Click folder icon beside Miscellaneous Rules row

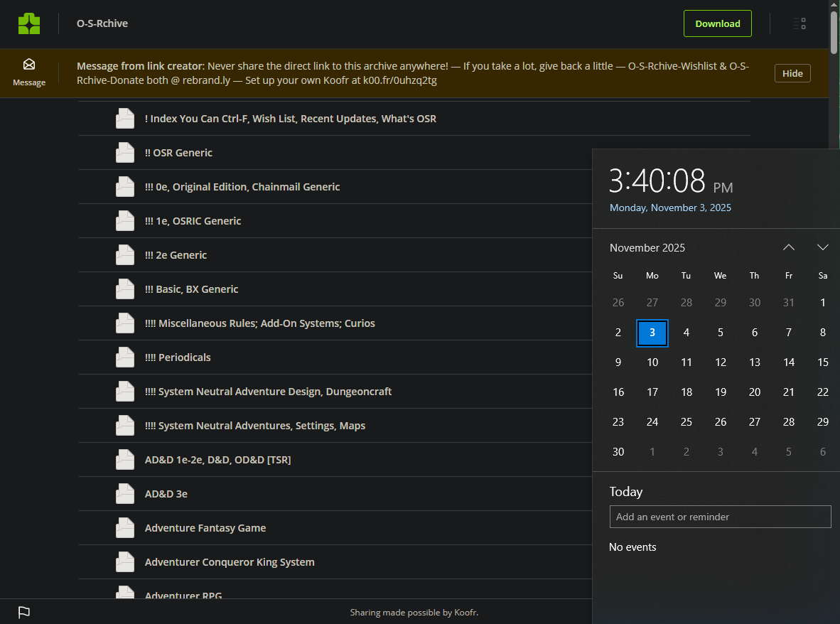tap(125, 323)
